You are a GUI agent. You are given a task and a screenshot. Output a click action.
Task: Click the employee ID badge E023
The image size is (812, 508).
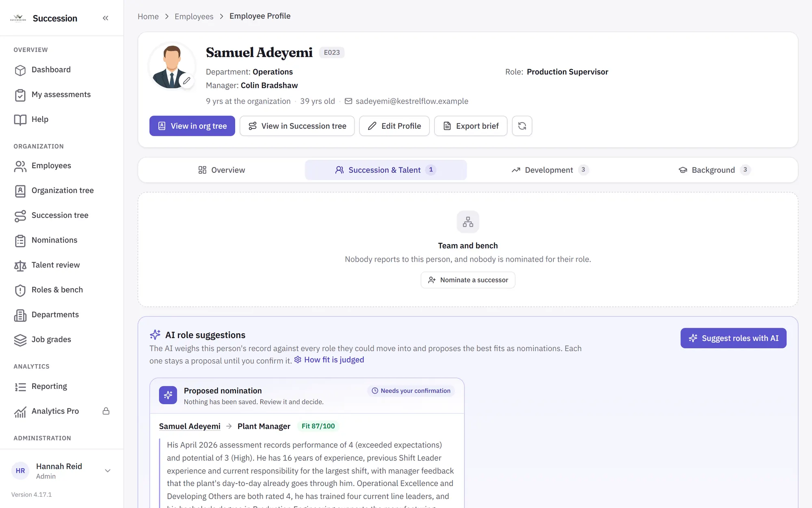332,52
